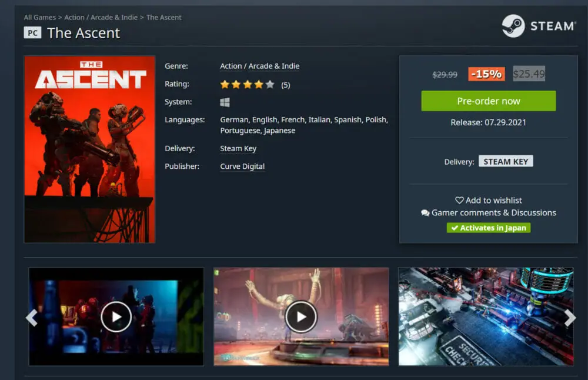Click the Activates in Japan badge

488,228
